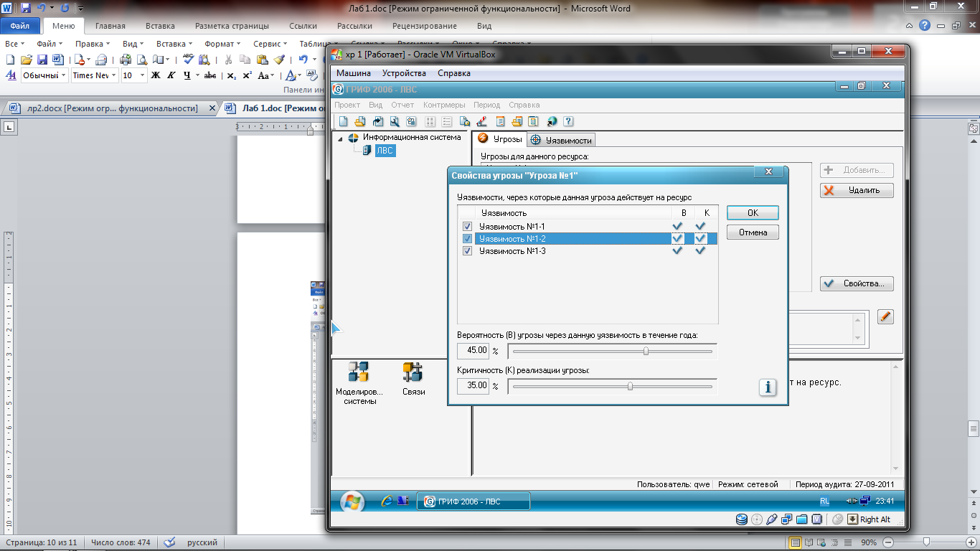
Task: Open the style dropdown showing Обычный
Action: (63, 75)
